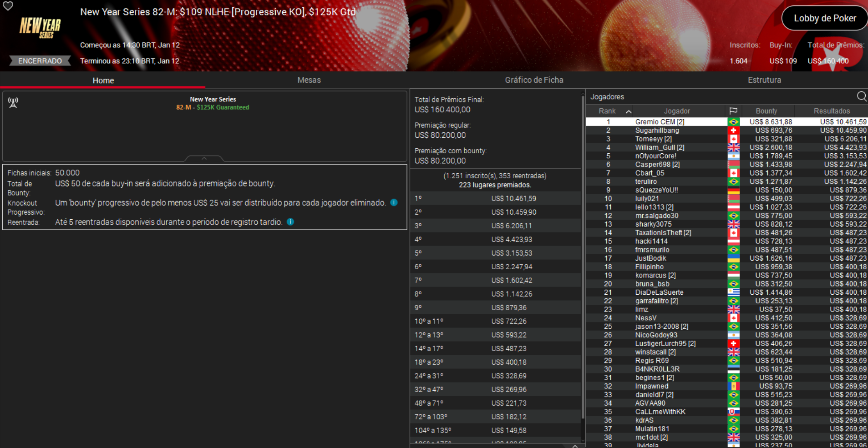Screen dimensions: 868x448
Task: Click the info icon beside the reentrada description
Action: coord(290,222)
